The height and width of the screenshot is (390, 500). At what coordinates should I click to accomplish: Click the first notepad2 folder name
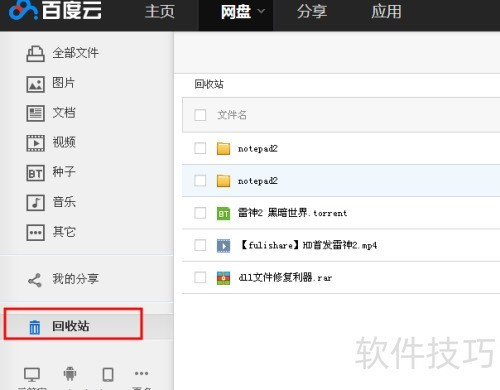(x=258, y=149)
